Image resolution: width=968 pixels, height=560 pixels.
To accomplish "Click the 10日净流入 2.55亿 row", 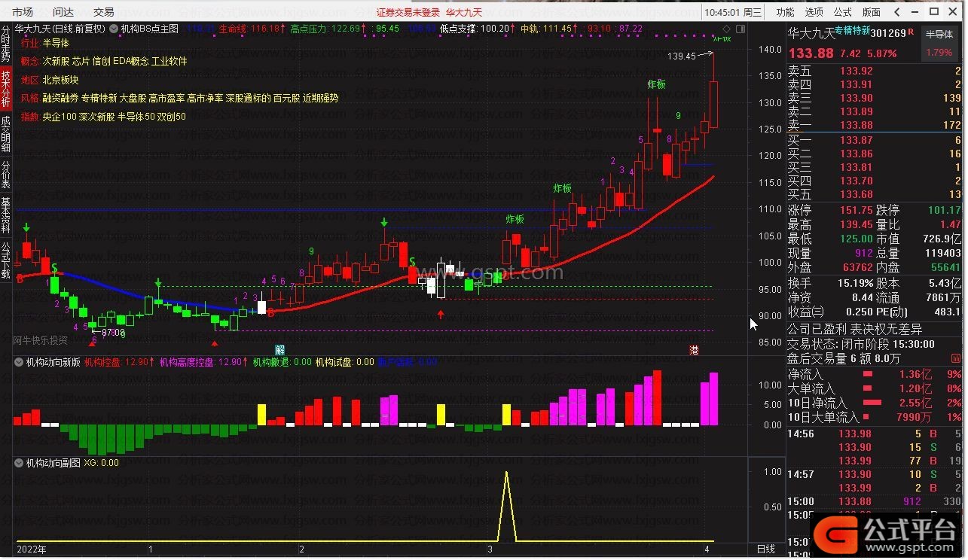I will [874, 403].
